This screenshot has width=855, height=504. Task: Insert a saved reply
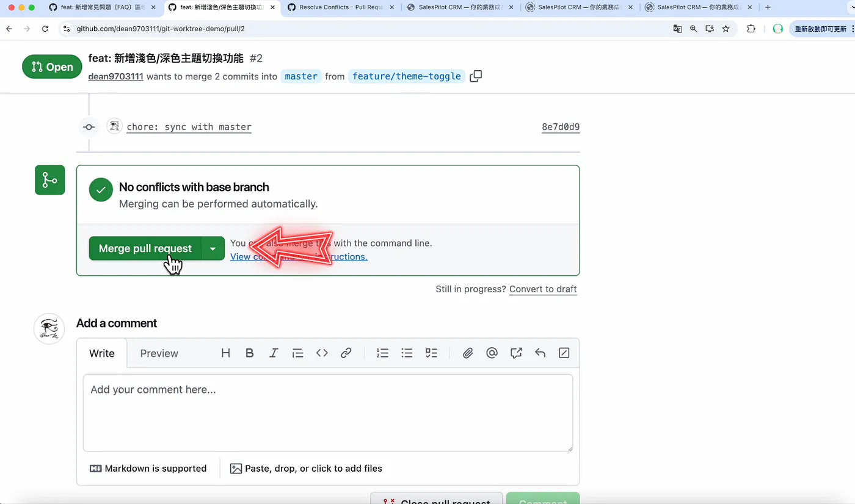pyautogui.click(x=540, y=353)
